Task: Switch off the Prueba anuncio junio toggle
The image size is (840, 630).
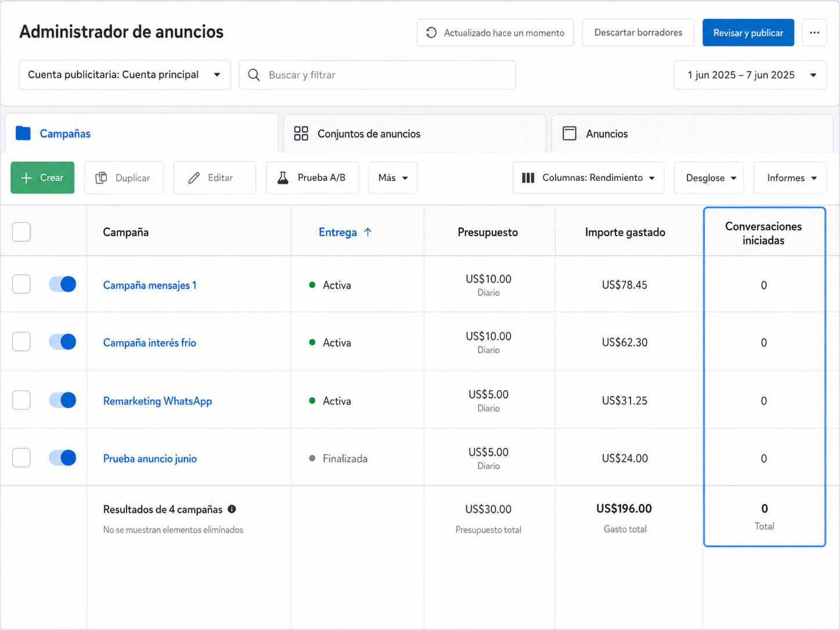Action: click(x=63, y=458)
